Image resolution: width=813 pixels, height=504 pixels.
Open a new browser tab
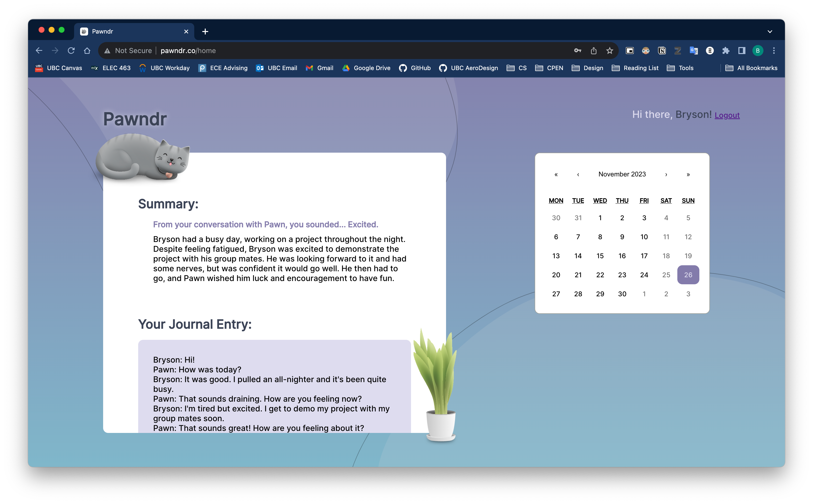205,32
